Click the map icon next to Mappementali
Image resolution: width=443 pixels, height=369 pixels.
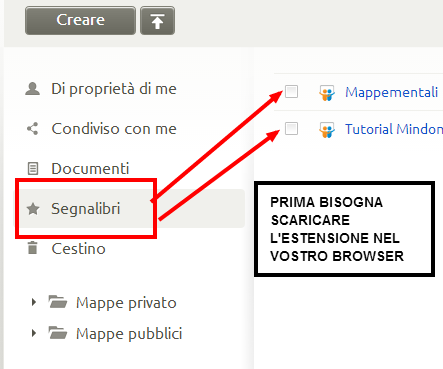point(327,93)
